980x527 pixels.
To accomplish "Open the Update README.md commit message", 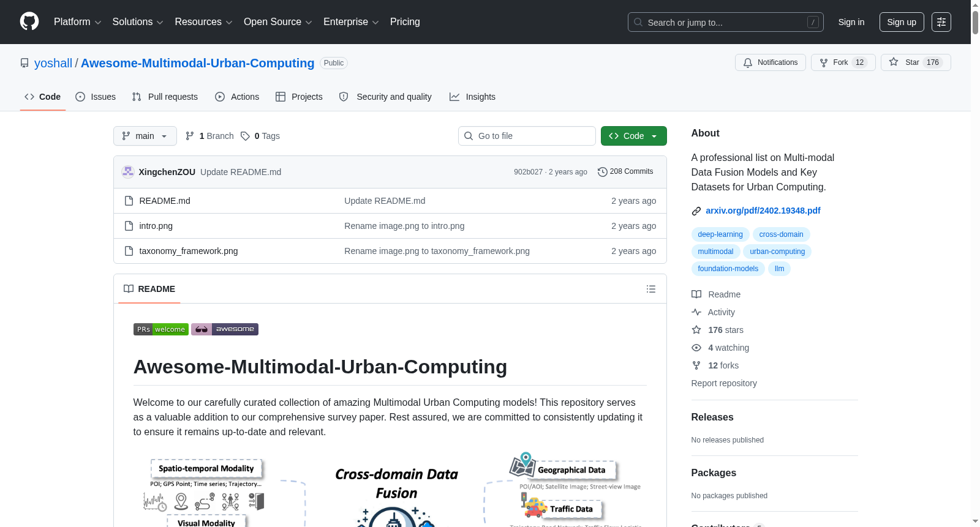I will 241,172.
